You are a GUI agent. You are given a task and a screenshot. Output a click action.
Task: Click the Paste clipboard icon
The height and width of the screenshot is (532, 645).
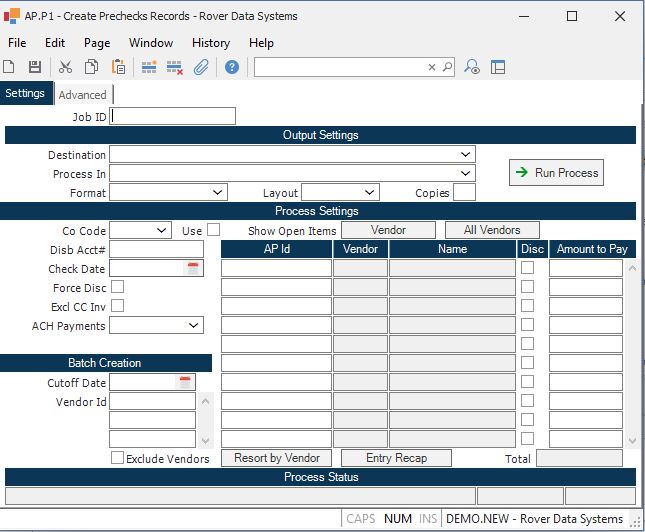click(x=118, y=67)
